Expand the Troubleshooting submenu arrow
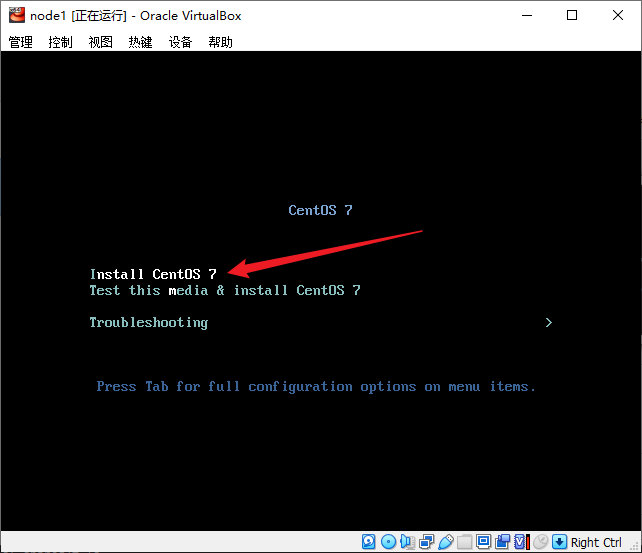 click(x=549, y=323)
